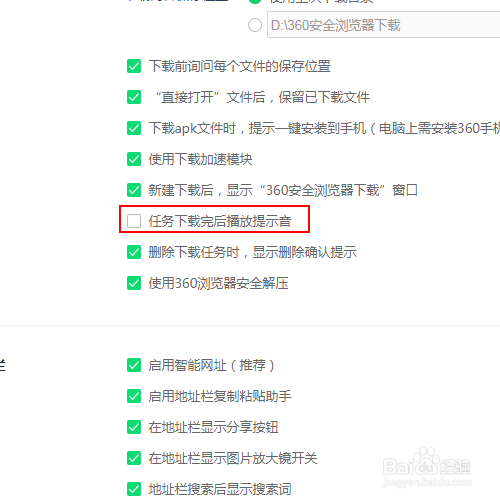Uncheck 在地址栏显示图片放大镜开关 checkbox
This screenshot has height=500, width=500.
134,458
